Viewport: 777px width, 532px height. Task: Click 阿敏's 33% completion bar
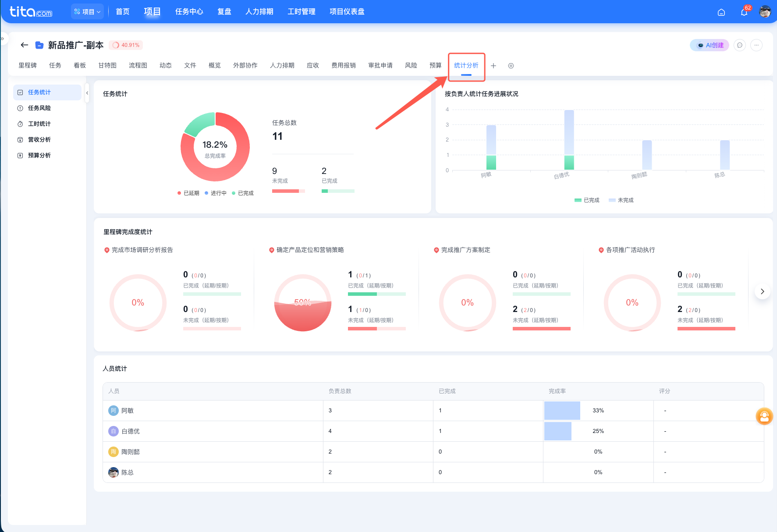coord(562,411)
